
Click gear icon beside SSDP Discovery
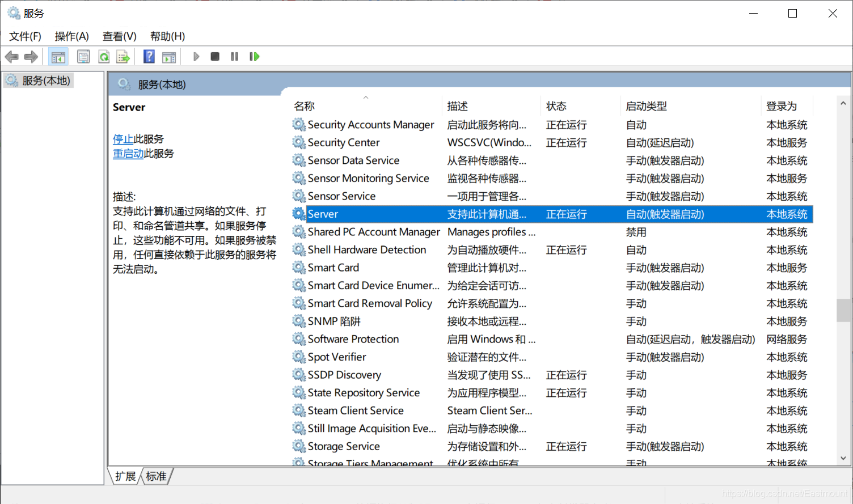coord(299,375)
